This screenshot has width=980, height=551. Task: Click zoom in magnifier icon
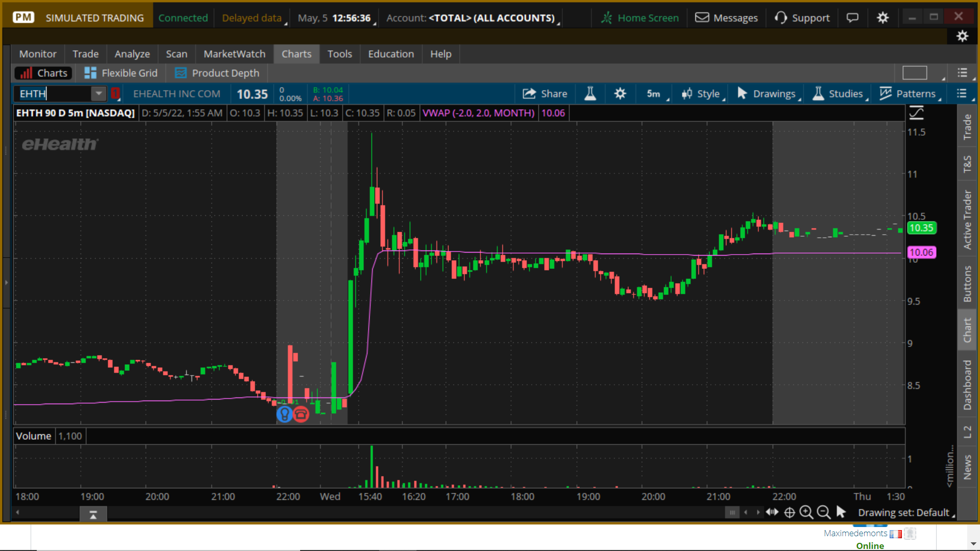(806, 512)
